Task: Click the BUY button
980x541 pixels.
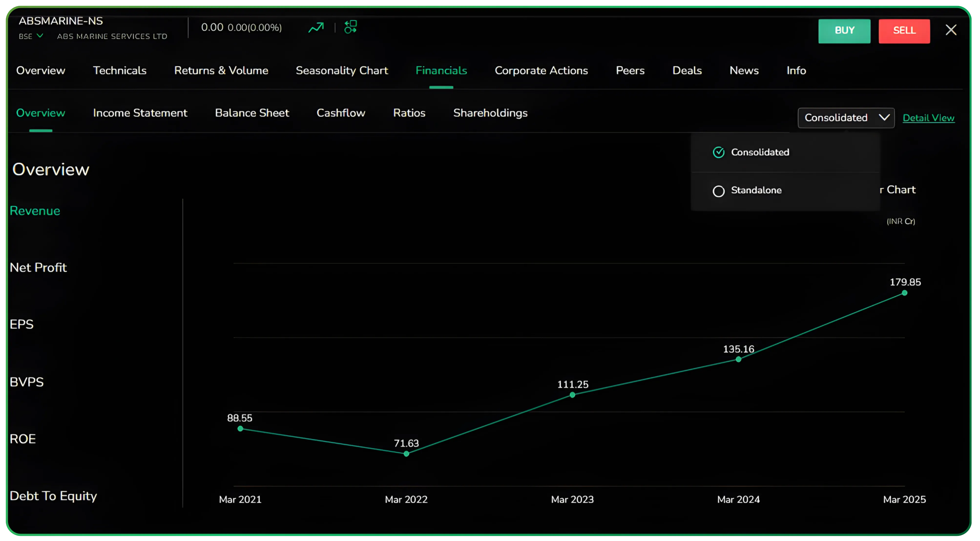Action: coord(844,31)
